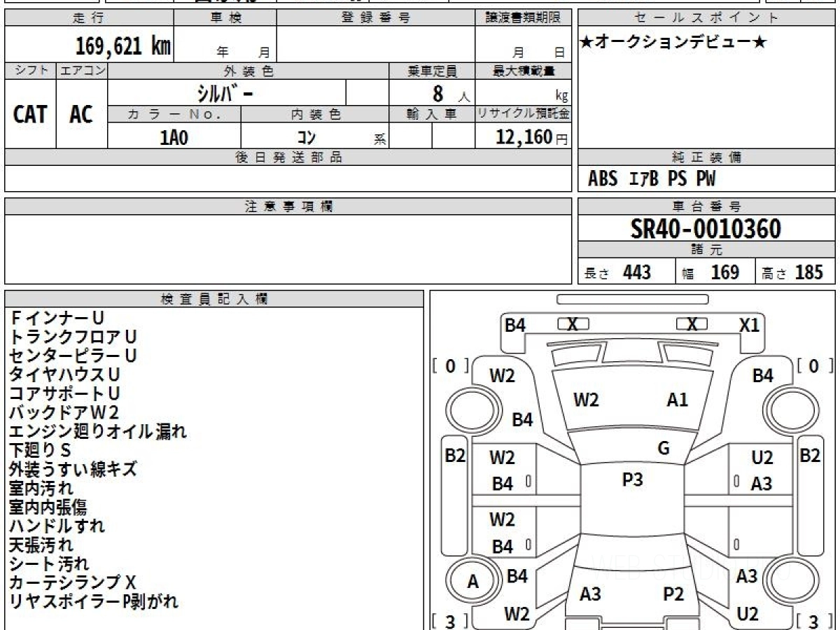
Task: Click the 輸入車 header
Action: [x=432, y=114]
